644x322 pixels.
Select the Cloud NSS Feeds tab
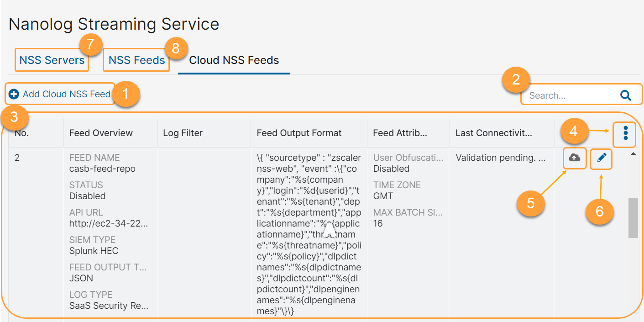233,59
